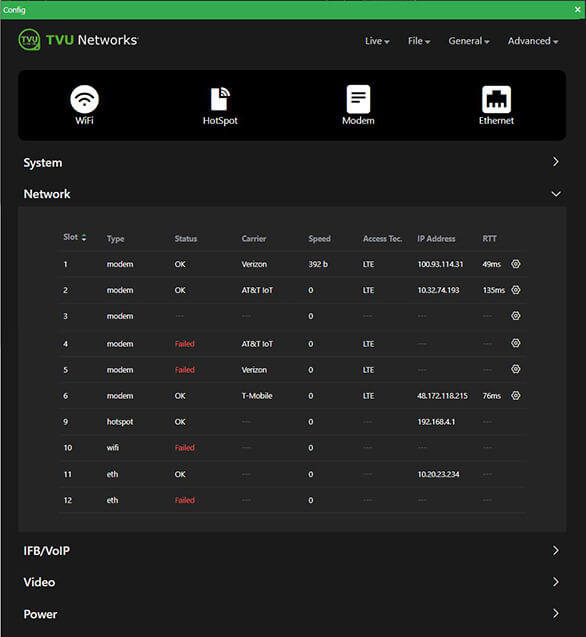Click Failed status in slot 4 row
586x637 pixels.
click(x=185, y=344)
